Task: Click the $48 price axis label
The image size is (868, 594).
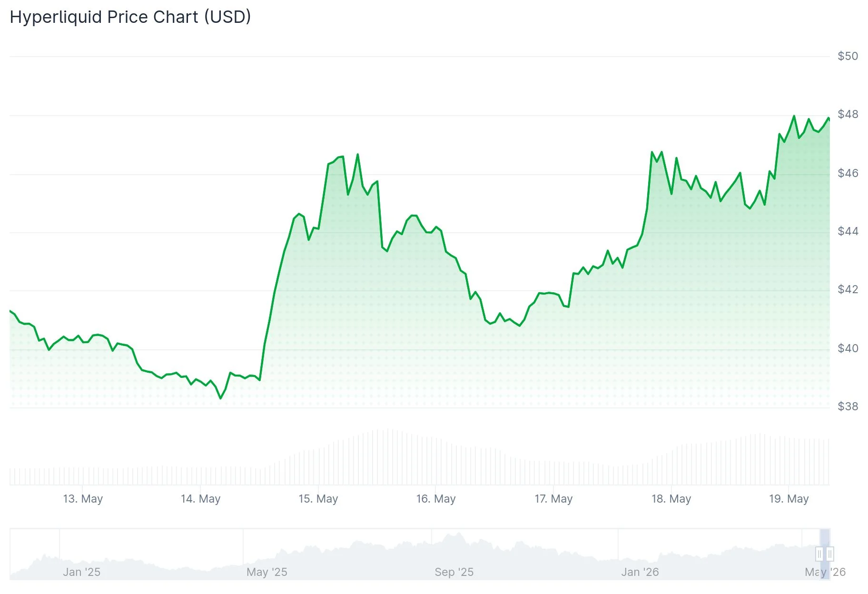Action: [848, 114]
